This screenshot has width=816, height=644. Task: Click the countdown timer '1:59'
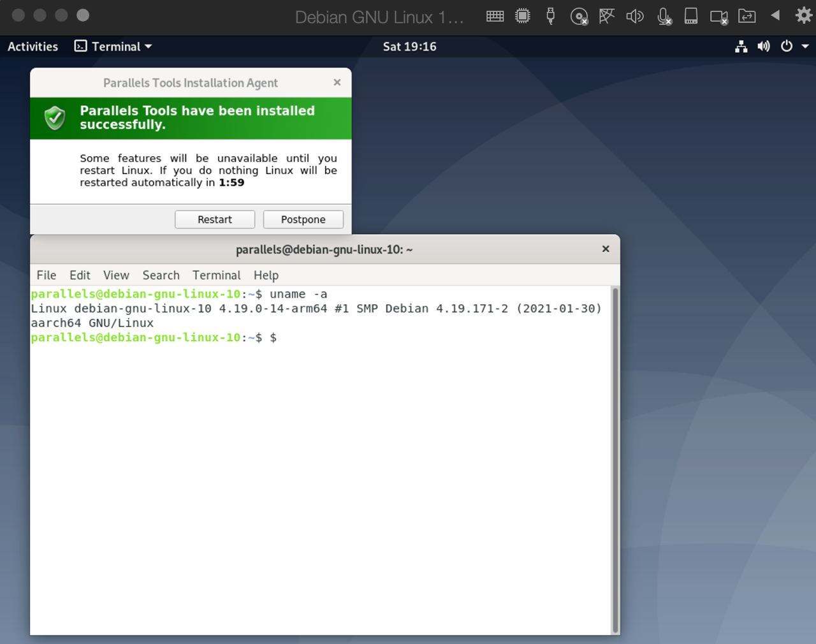(231, 182)
